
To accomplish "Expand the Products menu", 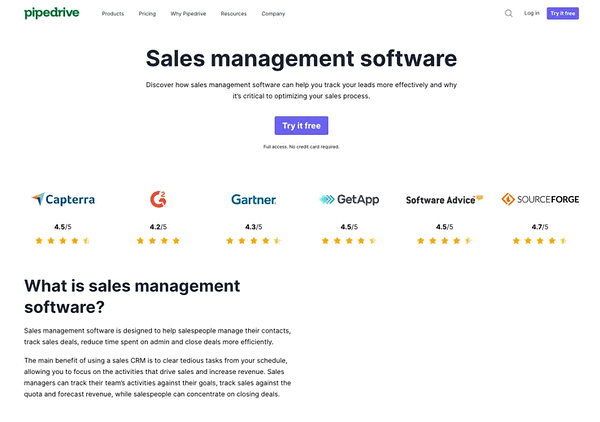I will pos(113,14).
